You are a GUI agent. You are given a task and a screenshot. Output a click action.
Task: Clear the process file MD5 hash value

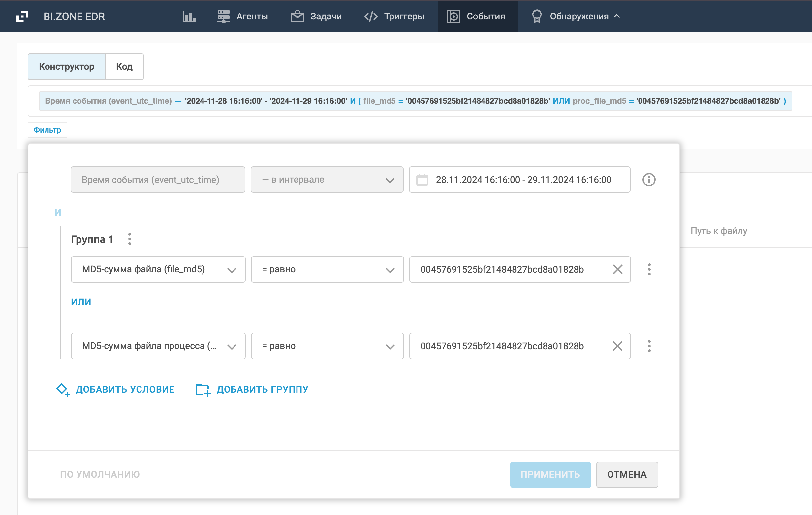click(x=617, y=346)
